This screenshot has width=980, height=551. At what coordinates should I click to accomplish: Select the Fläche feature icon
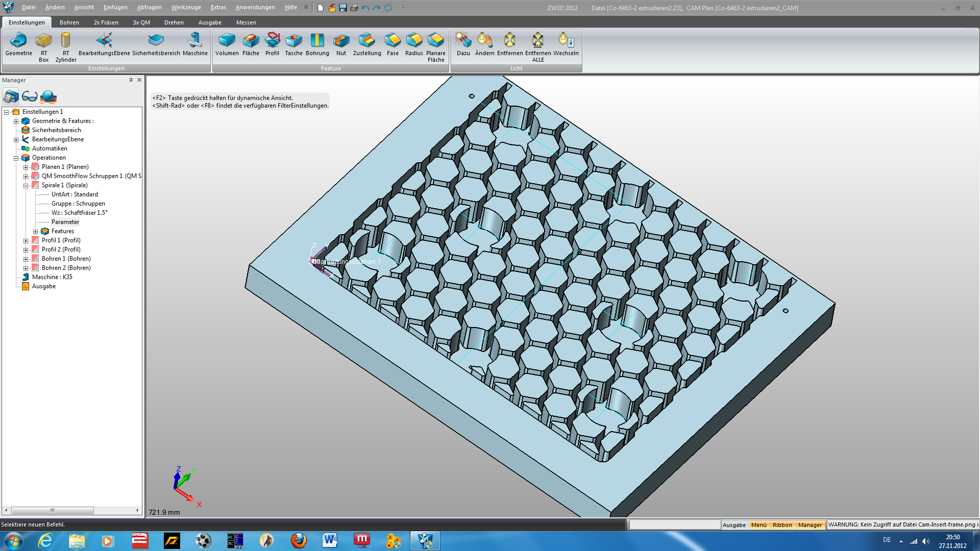click(251, 44)
